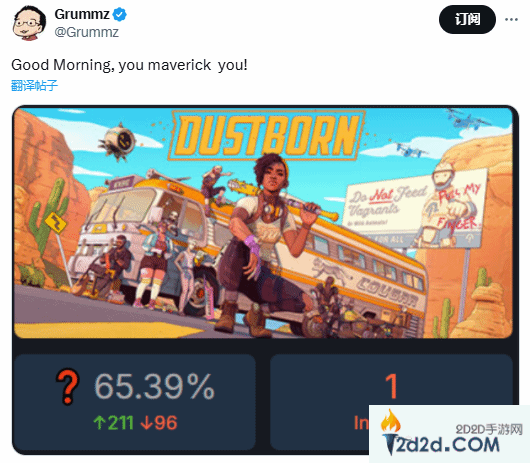Select the Good Morning tweet text
530x463 pixels.
pyautogui.click(x=129, y=65)
